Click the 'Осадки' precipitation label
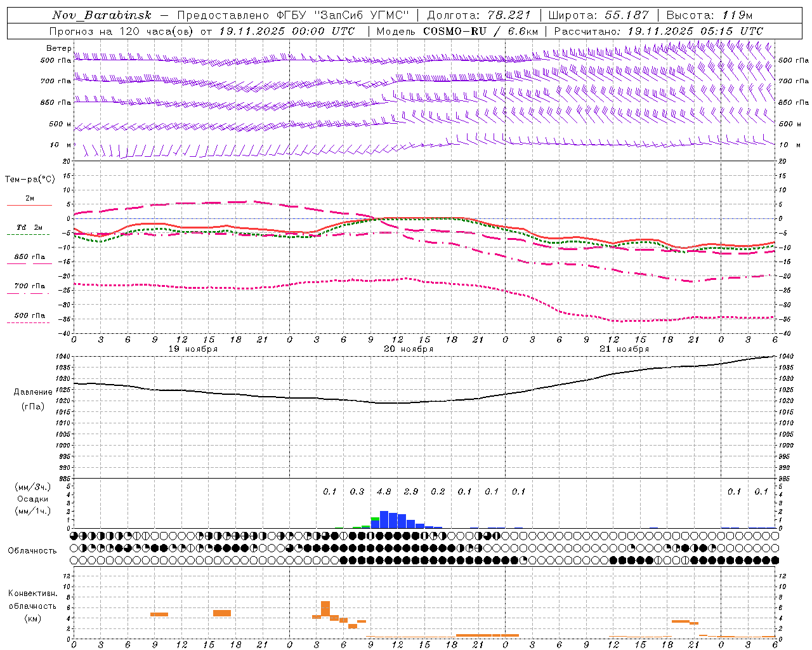The image size is (812, 650). (32, 499)
